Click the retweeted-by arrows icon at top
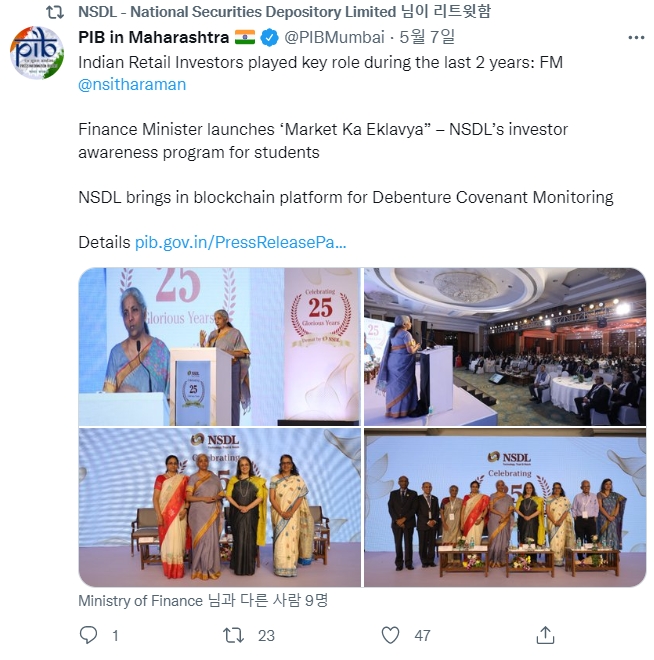 pos(55,11)
